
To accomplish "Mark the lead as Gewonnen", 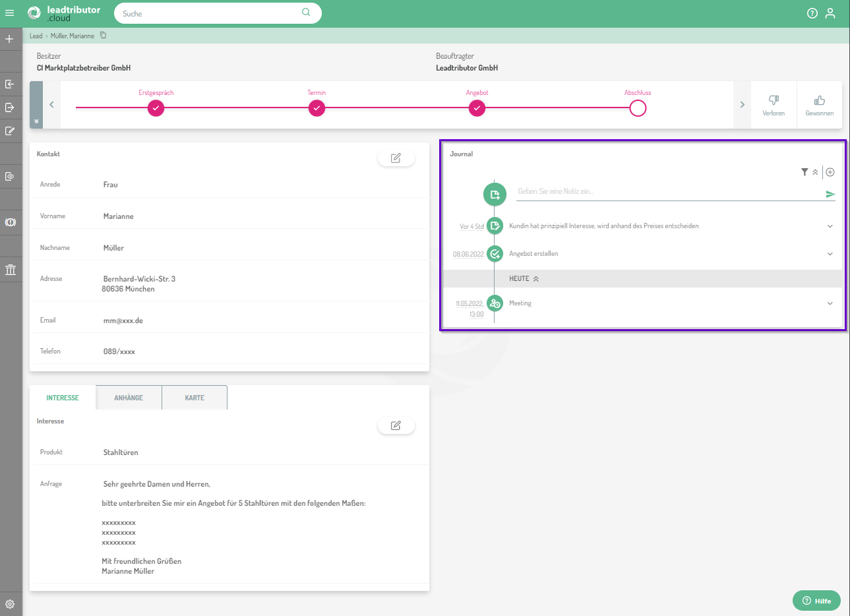I will (819, 105).
